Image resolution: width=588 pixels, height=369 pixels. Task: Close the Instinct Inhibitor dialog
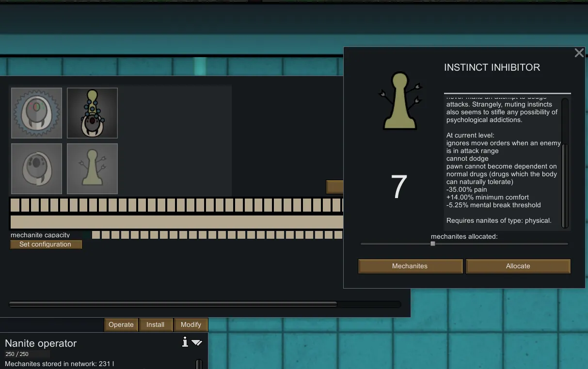(x=579, y=53)
